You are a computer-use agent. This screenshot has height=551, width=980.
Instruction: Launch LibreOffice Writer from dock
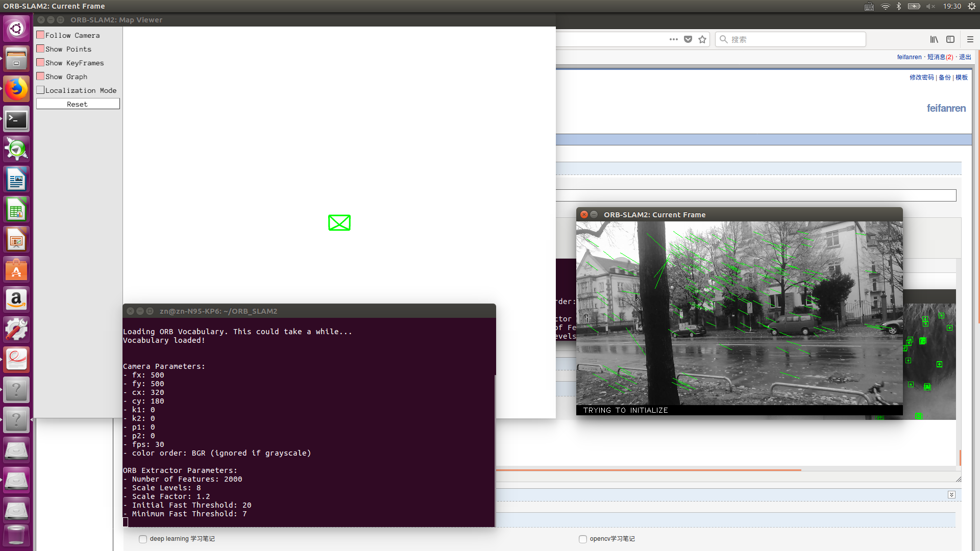click(16, 180)
